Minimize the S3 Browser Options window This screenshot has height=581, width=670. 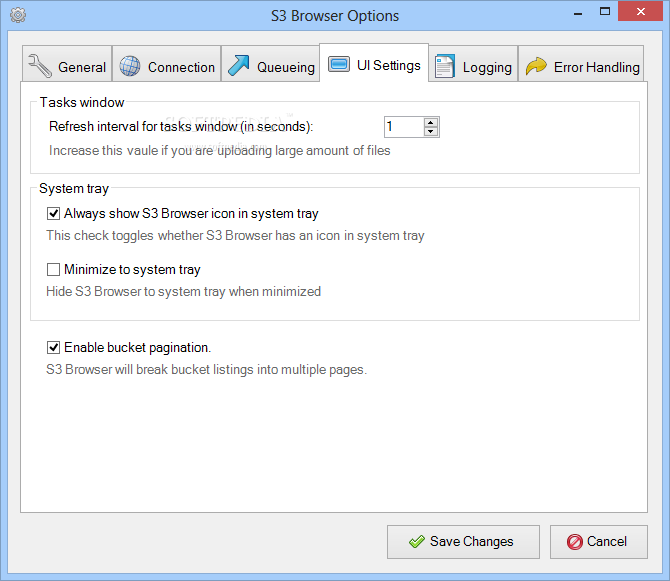pos(578,13)
